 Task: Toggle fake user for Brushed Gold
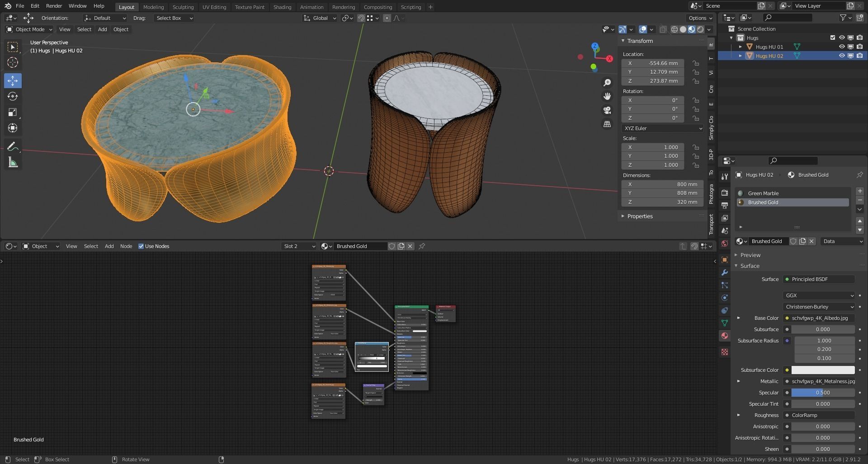coord(793,241)
